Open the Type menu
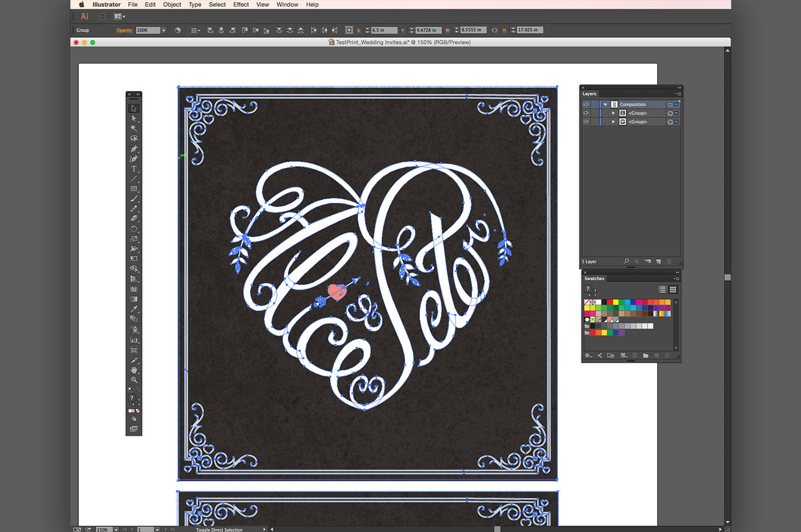The image size is (801, 532). (x=195, y=5)
